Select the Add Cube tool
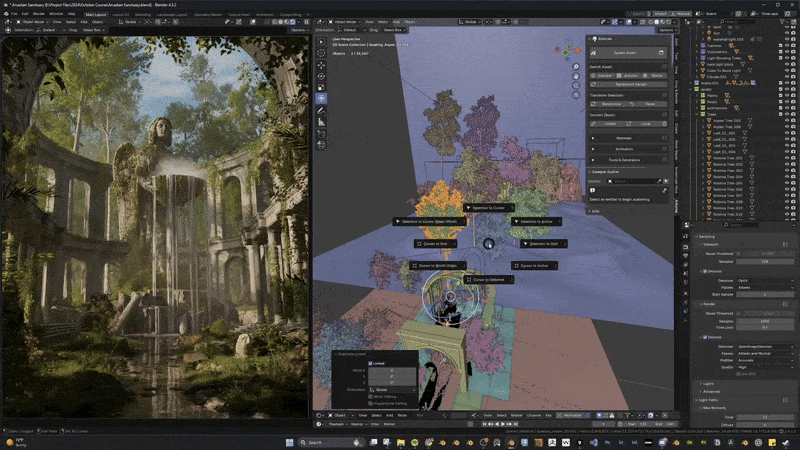This screenshot has height=450, width=800. 321,134
